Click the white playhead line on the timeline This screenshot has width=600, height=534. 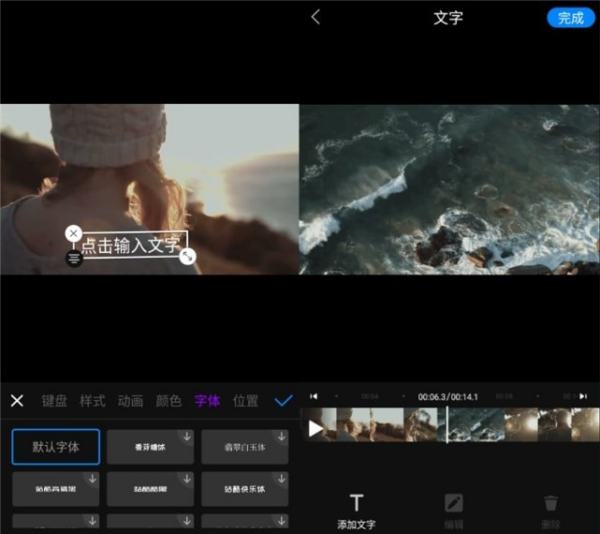pos(447,425)
